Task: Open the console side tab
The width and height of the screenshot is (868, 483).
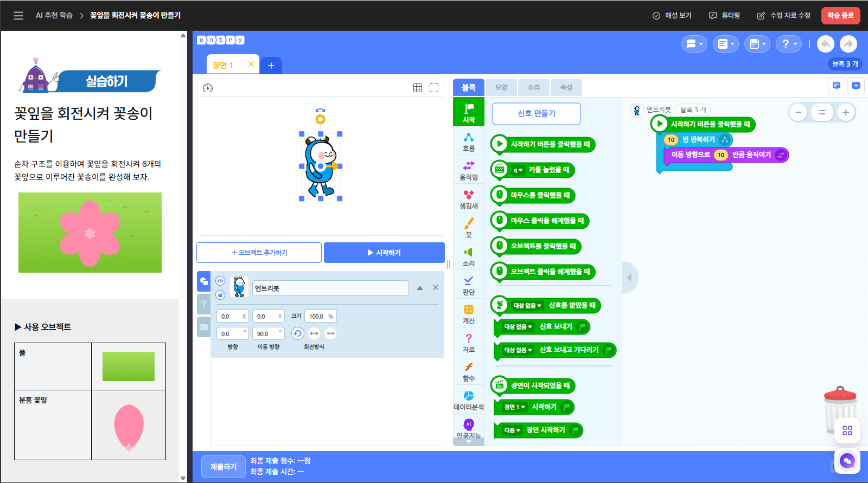Action: (203, 327)
